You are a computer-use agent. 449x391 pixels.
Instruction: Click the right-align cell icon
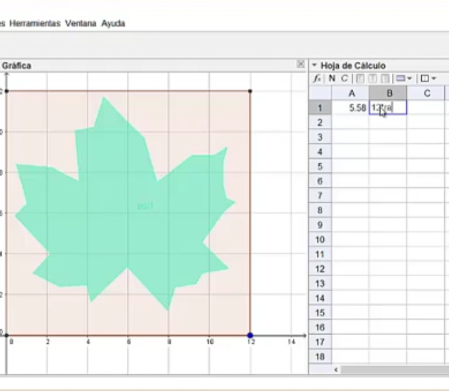385,79
